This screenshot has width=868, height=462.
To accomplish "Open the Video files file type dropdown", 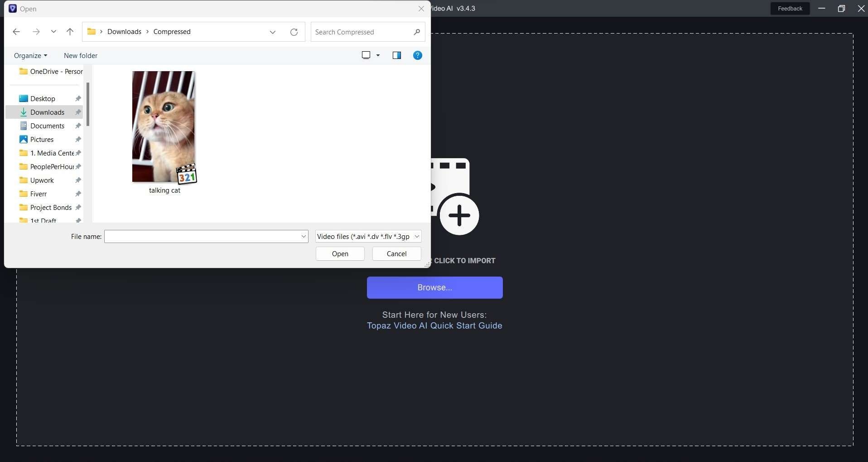I will [x=368, y=236].
